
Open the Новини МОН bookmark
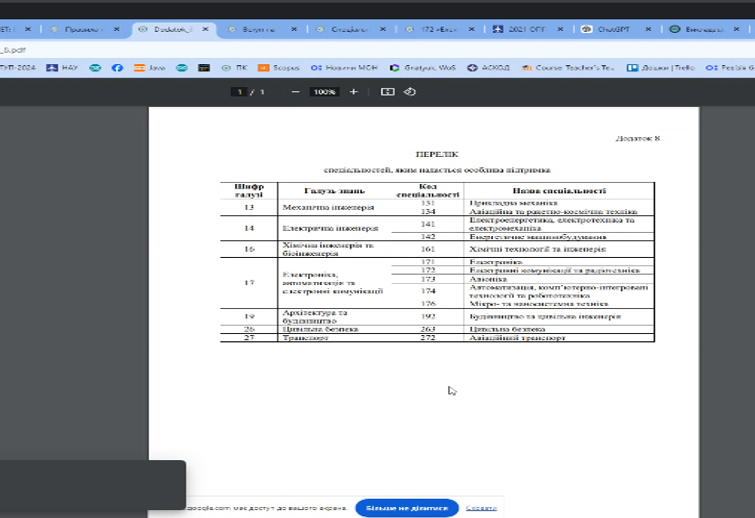click(x=341, y=68)
